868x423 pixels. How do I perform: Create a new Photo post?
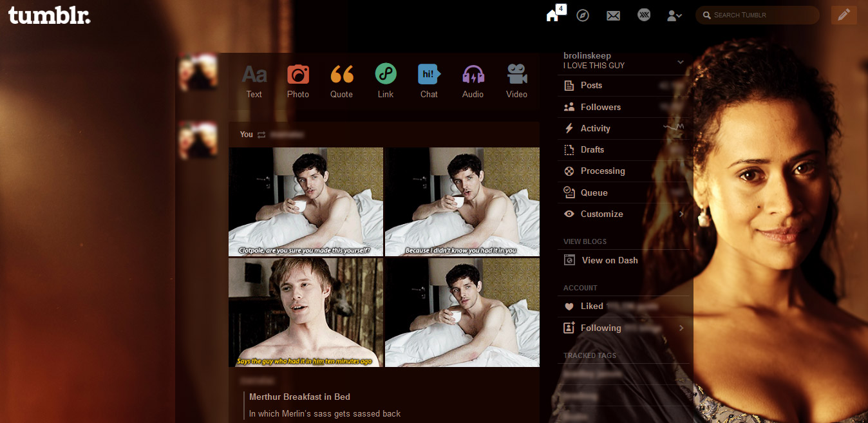[x=297, y=81]
